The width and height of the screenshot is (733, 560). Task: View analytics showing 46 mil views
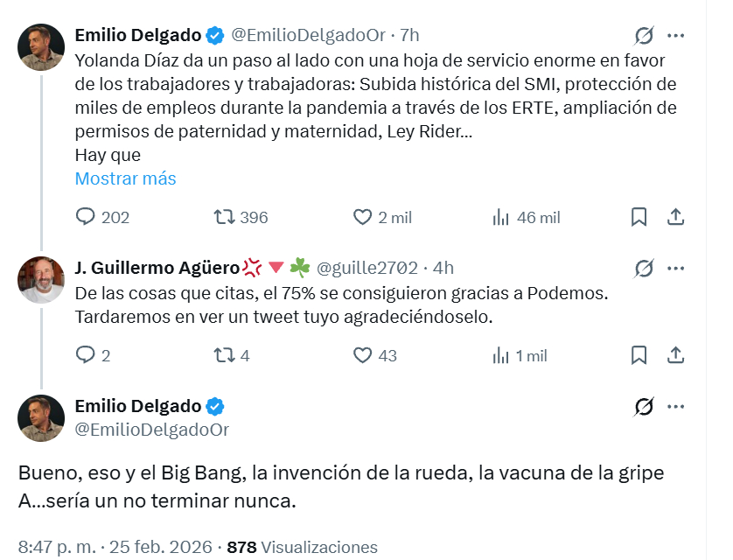[x=501, y=217]
